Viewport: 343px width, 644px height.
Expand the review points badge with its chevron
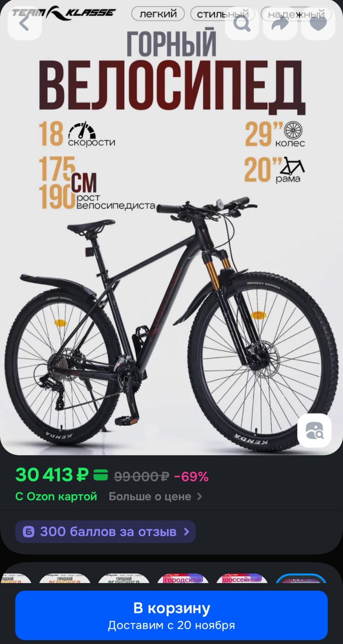(x=186, y=532)
